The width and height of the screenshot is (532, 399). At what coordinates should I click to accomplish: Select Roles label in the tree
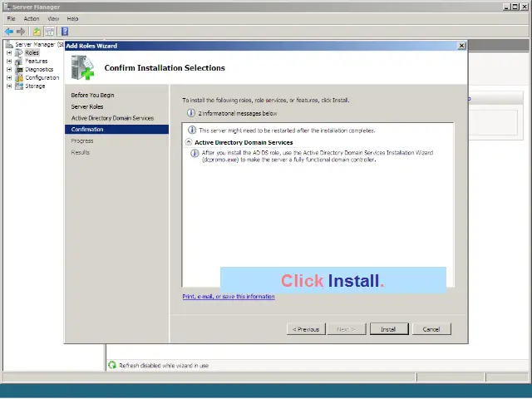point(32,53)
